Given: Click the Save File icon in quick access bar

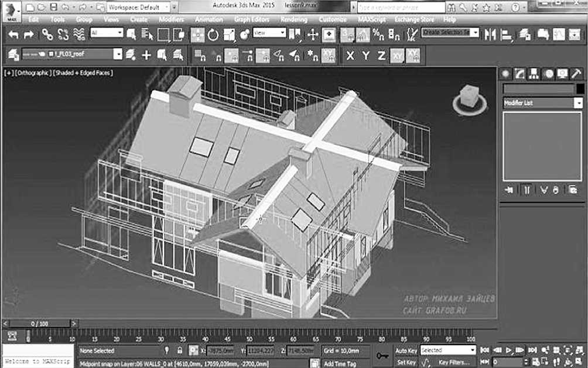Looking at the screenshot, I should click(x=54, y=7).
